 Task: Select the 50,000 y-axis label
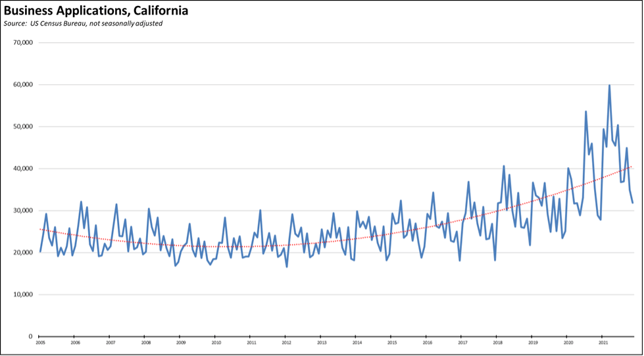[23, 127]
